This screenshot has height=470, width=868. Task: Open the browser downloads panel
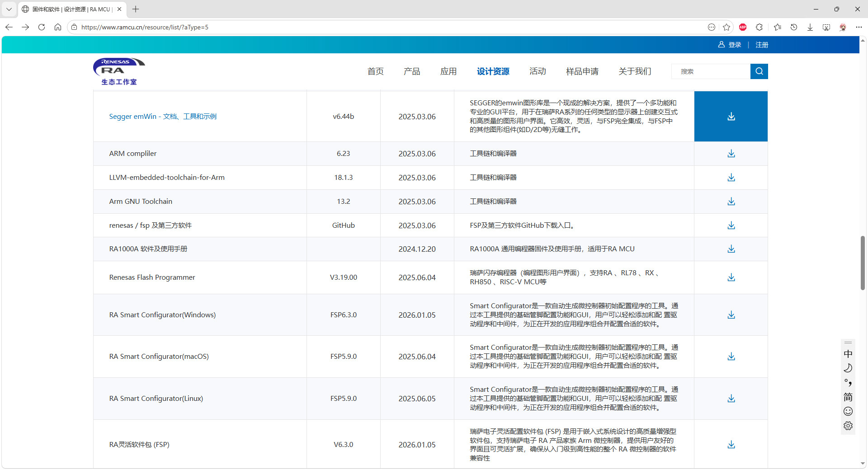[810, 27]
